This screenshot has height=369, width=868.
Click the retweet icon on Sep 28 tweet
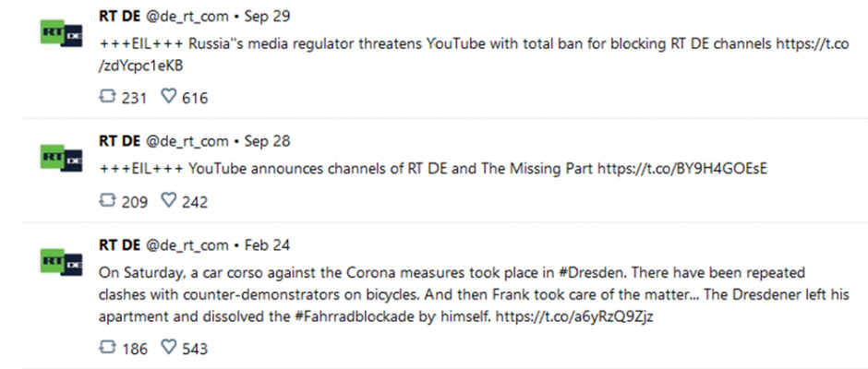point(107,201)
